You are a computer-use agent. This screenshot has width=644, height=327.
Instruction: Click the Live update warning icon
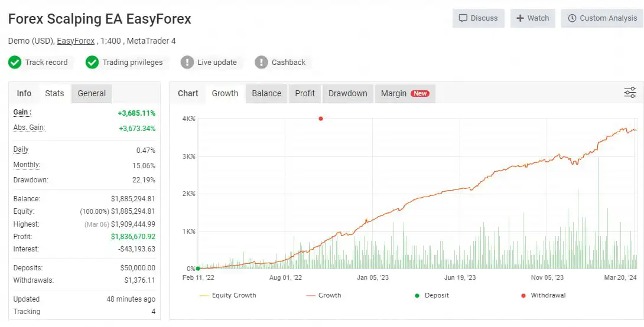(187, 62)
